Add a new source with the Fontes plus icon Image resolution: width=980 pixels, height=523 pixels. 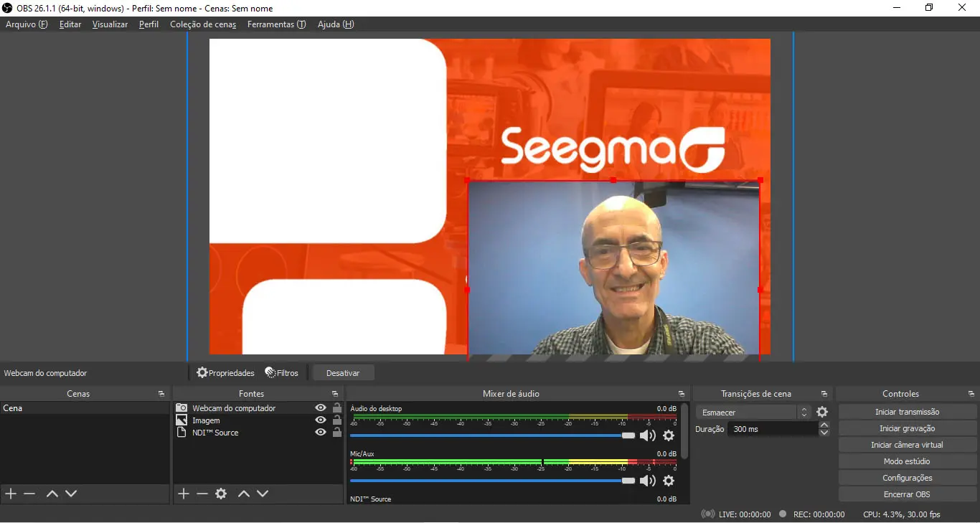(x=184, y=494)
